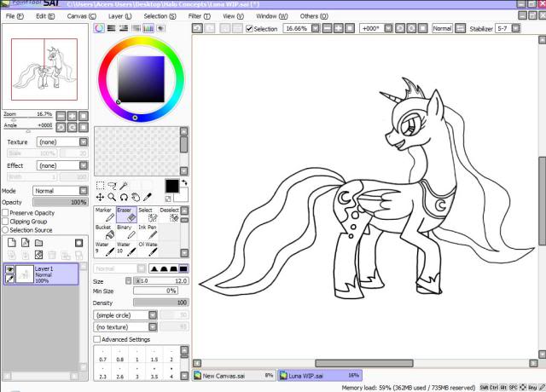The height and width of the screenshot is (392, 546).
Task: Click Undo in the top toolbar
Action: 197,28
